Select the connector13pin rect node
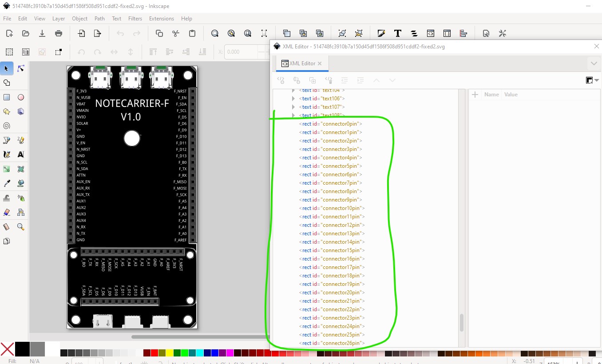602x364 pixels. (x=332, y=233)
